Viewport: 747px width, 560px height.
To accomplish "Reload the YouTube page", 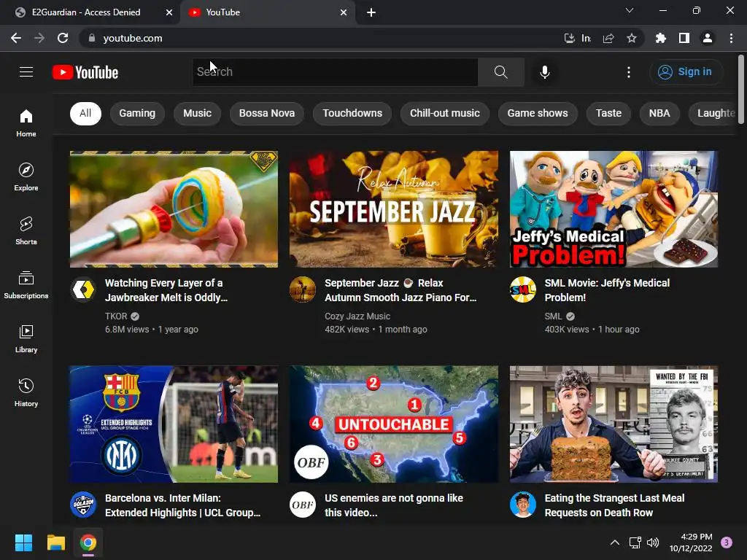I will pyautogui.click(x=63, y=38).
